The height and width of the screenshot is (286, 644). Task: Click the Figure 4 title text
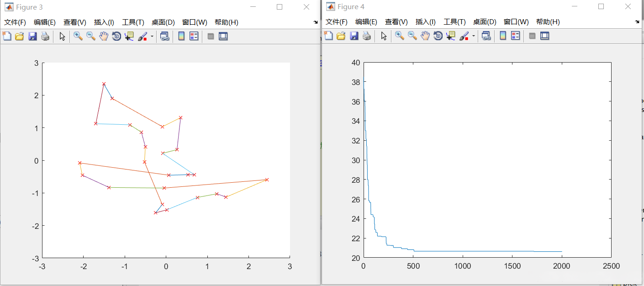click(x=351, y=7)
